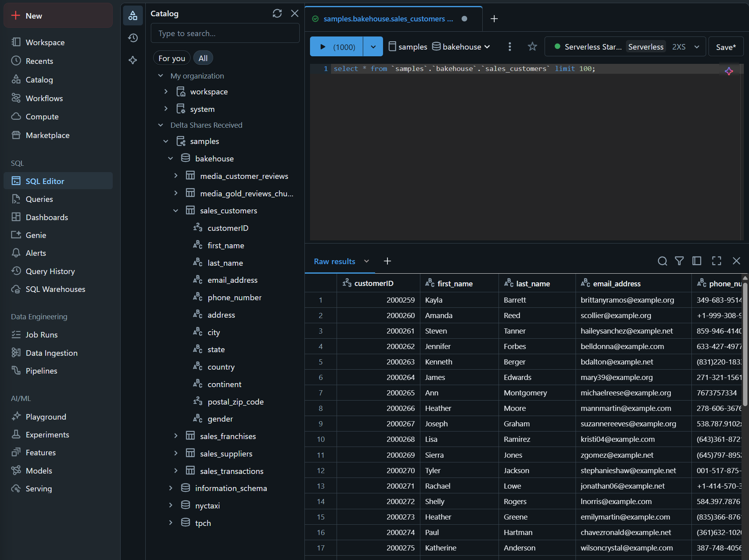Open Query History
Image resolution: width=749 pixels, height=560 pixels.
[58, 271]
